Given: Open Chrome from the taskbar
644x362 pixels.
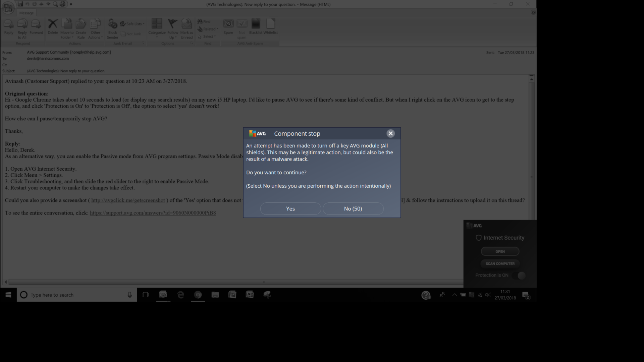Looking at the screenshot, I should (198, 295).
